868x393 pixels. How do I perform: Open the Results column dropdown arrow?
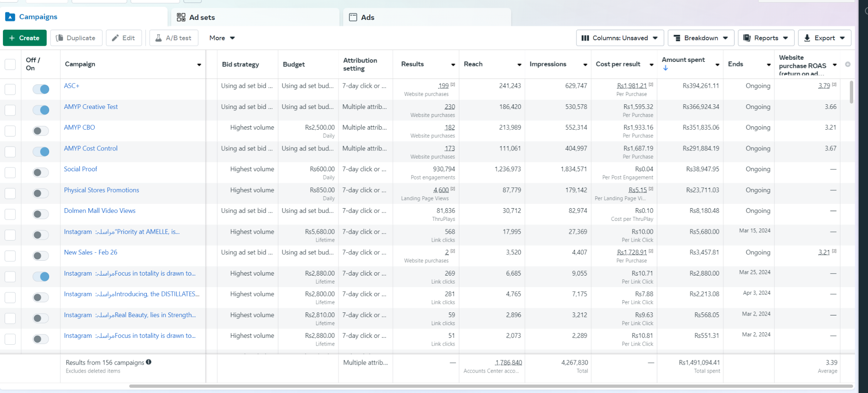pos(453,64)
